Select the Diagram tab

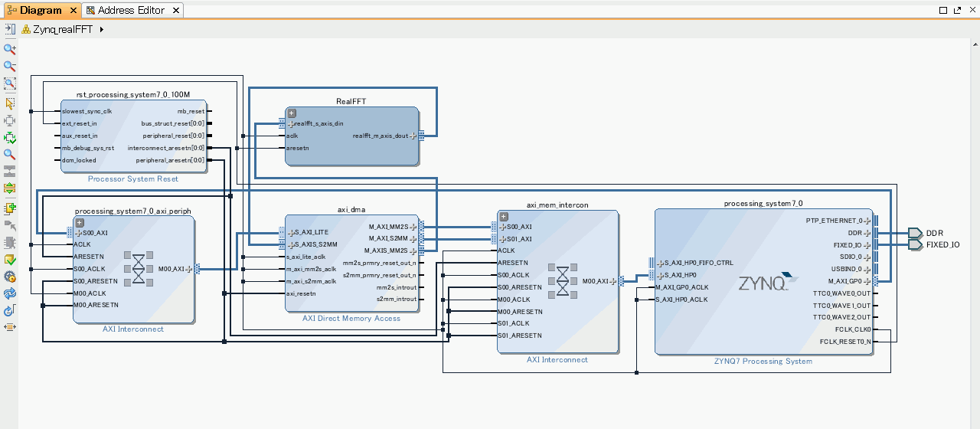(x=40, y=10)
